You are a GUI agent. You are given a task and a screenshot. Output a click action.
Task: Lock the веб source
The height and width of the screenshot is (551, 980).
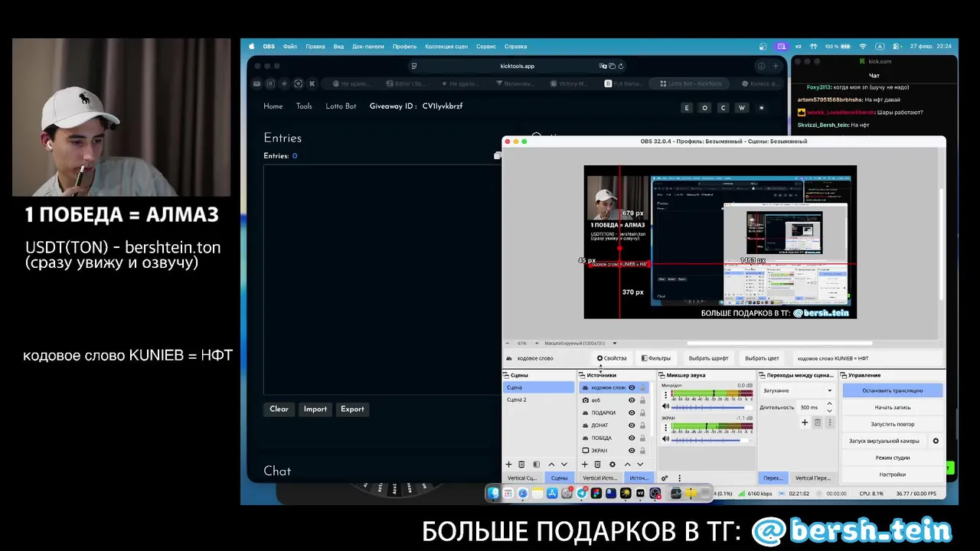click(x=642, y=400)
